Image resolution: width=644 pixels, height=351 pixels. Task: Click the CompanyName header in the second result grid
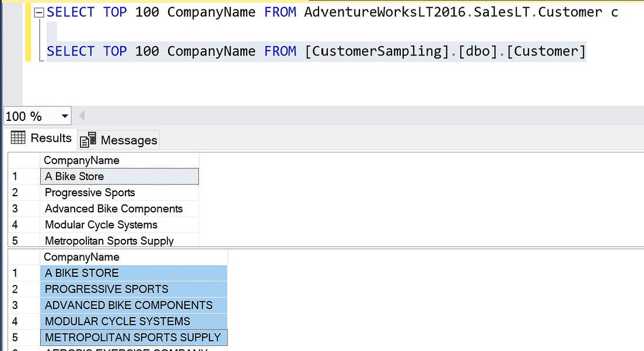tap(82, 257)
